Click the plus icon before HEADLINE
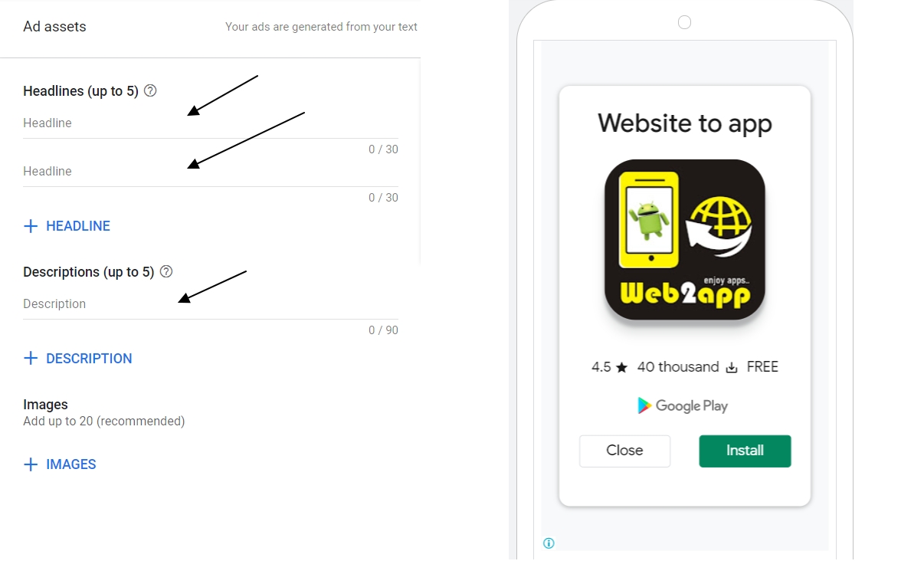 click(x=31, y=226)
